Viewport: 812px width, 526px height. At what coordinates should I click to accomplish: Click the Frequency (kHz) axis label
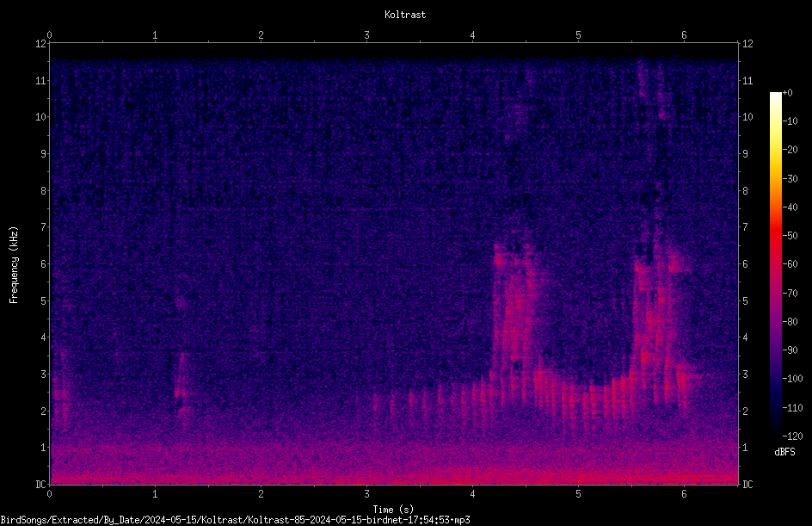[x=14, y=264]
